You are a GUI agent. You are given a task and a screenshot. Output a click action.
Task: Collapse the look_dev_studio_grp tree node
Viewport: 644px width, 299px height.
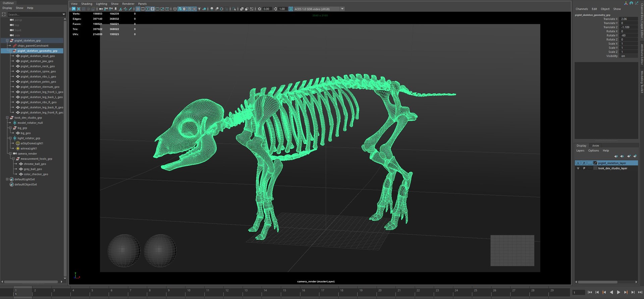pos(7,118)
